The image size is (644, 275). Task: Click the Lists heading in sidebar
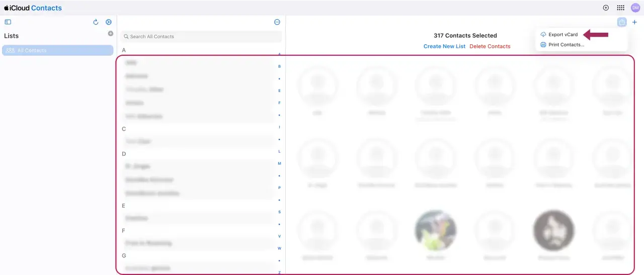pyautogui.click(x=11, y=36)
